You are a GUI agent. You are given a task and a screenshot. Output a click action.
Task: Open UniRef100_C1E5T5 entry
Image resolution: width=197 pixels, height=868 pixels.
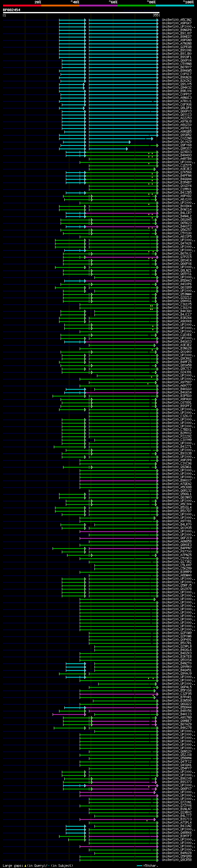[x=177, y=165]
